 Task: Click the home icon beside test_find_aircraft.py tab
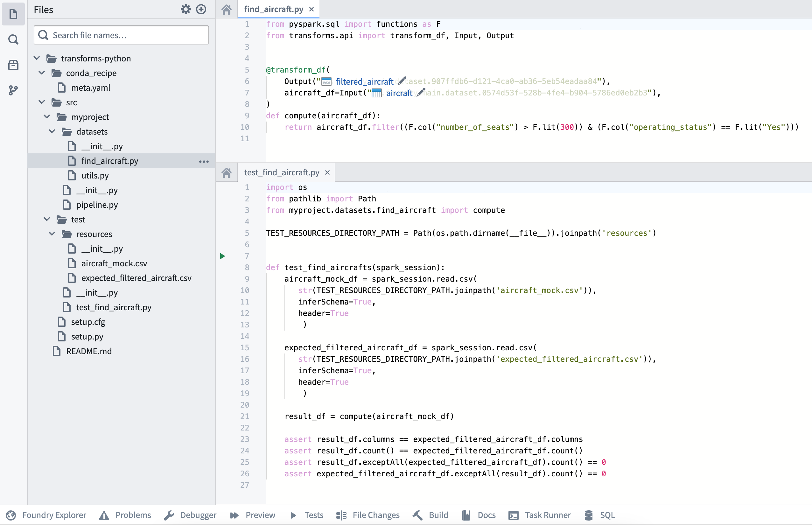[x=226, y=172]
